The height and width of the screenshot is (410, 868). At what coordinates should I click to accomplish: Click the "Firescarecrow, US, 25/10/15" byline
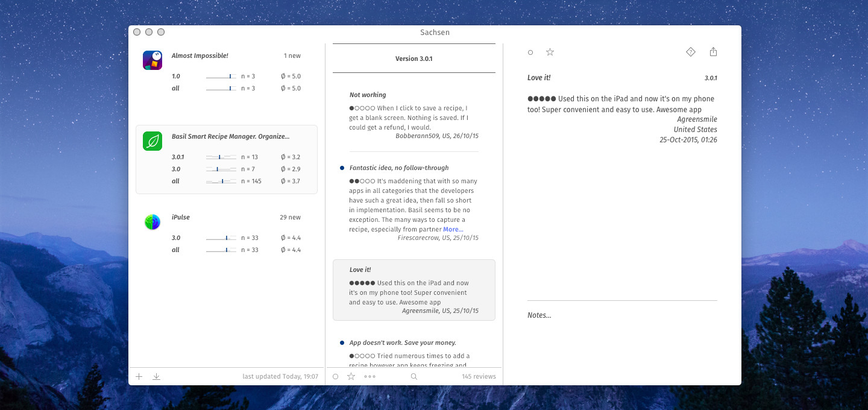[x=438, y=238]
